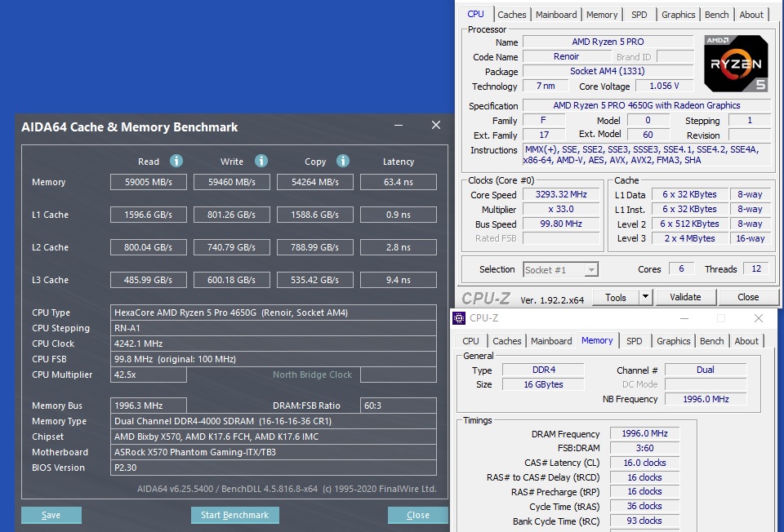This screenshot has width=784, height=532.
Task: Click CPU-Z Name field AMD Ryzen 5 PRO
Action: (x=608, y=42)
